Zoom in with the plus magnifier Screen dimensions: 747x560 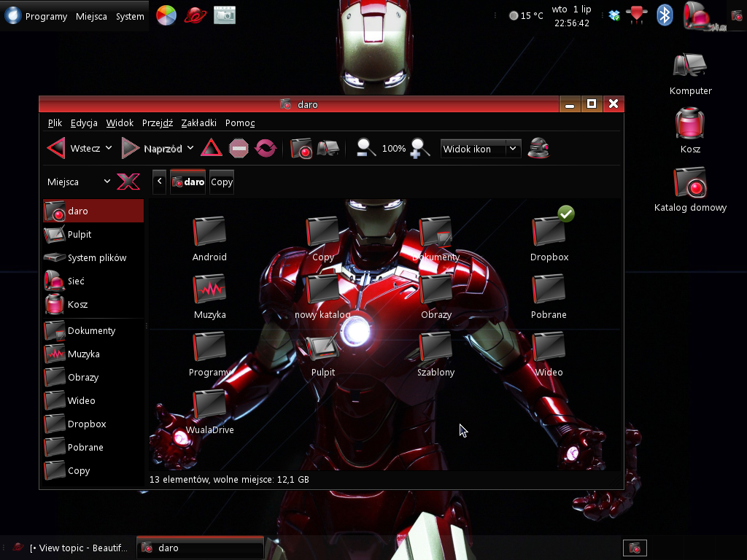(419, 148)
